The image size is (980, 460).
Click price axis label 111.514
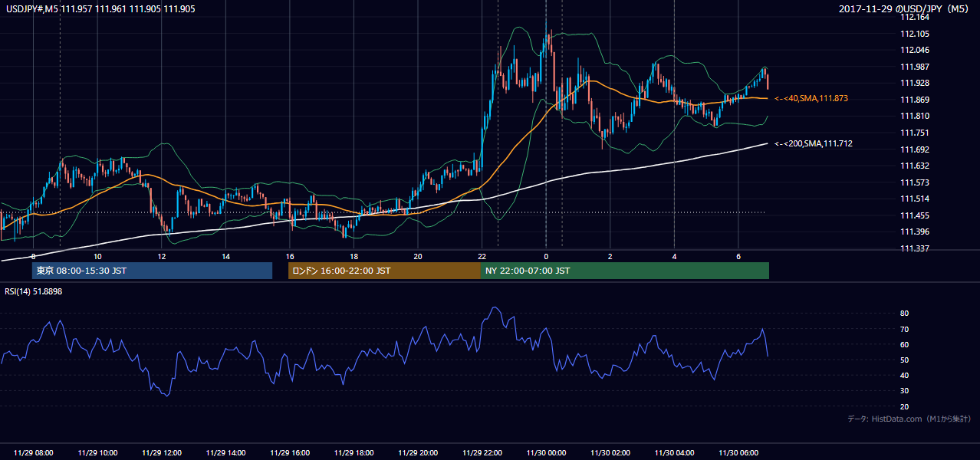coord(914,199)
